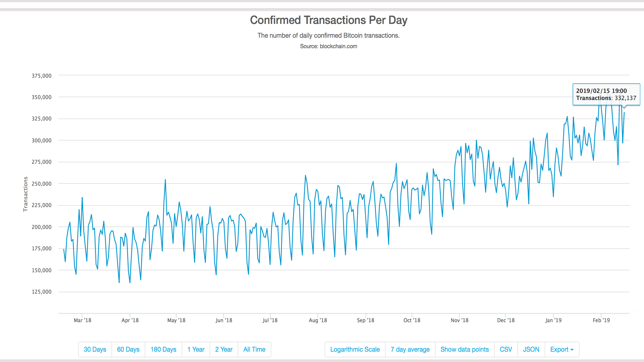Image resolution: width=644 pixels, height=362 pixels.
Task: Switch to the 30 Days range
Action: tap(95, 350)
